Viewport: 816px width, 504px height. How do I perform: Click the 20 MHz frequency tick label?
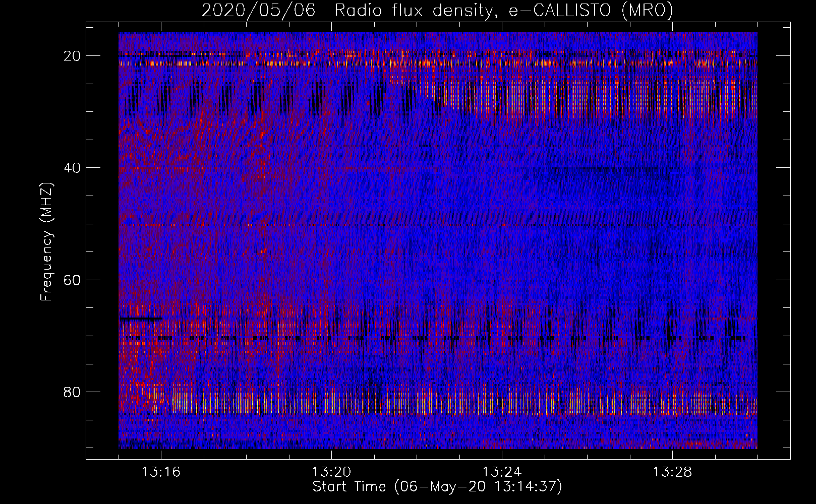(73, 56)
